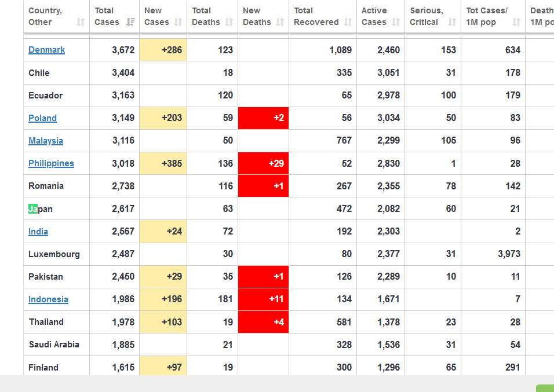Sort table by New Cases arrows

tap(178, 22)
